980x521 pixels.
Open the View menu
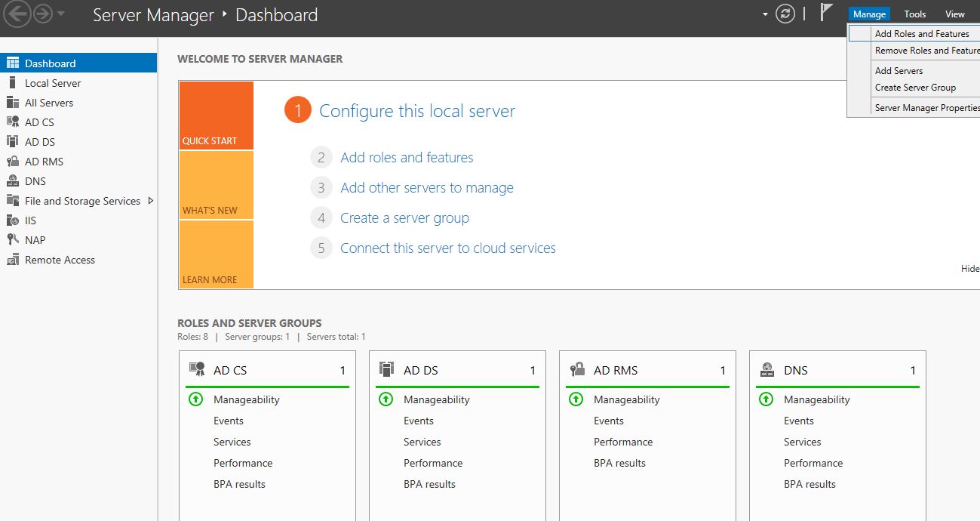coord(955,14)
